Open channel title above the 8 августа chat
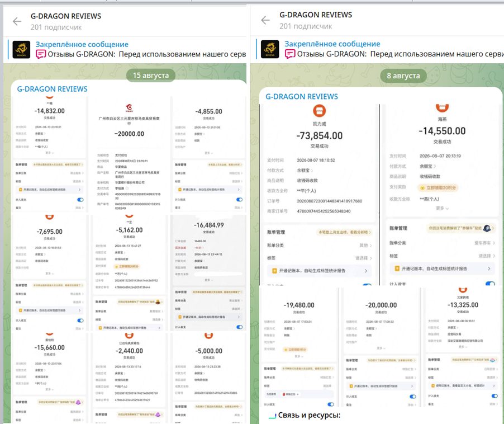Image resolution: width=504 pixels, height=424 pixels. [316, 15]
